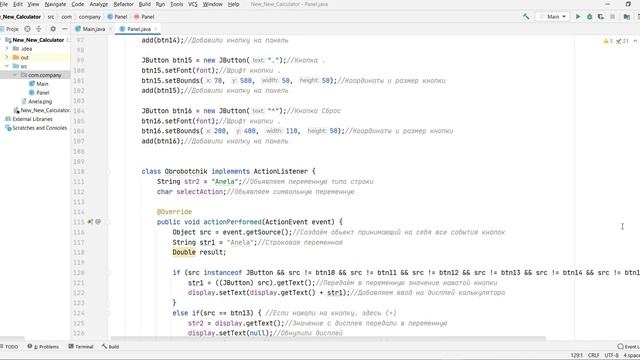The image size is (640, 360).
Task: Open the Navigate menu
Action: click(55, 4)
